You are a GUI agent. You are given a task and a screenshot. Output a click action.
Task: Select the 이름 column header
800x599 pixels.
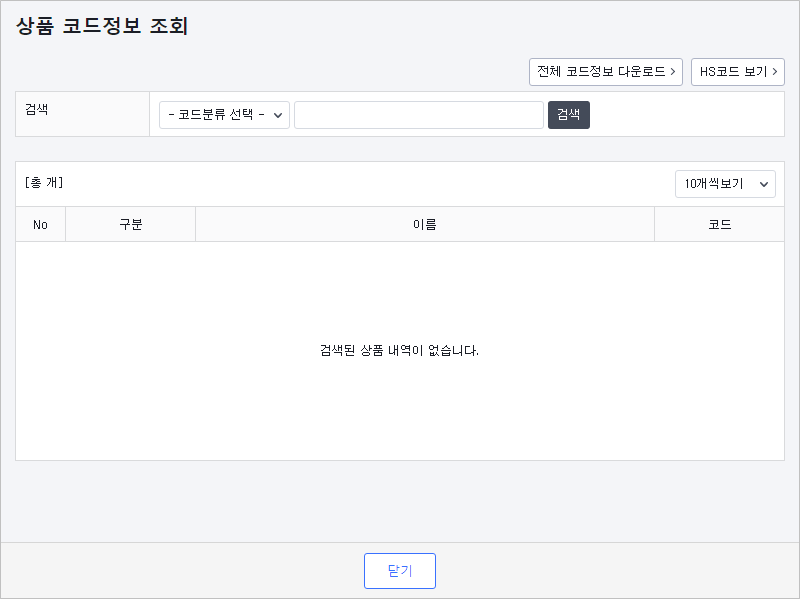click(425, 224)
